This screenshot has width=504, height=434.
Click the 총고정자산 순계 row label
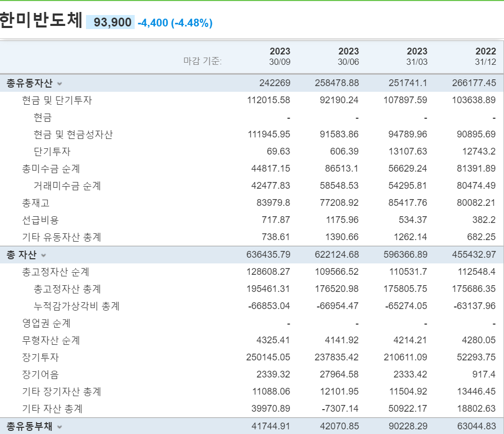55,272
